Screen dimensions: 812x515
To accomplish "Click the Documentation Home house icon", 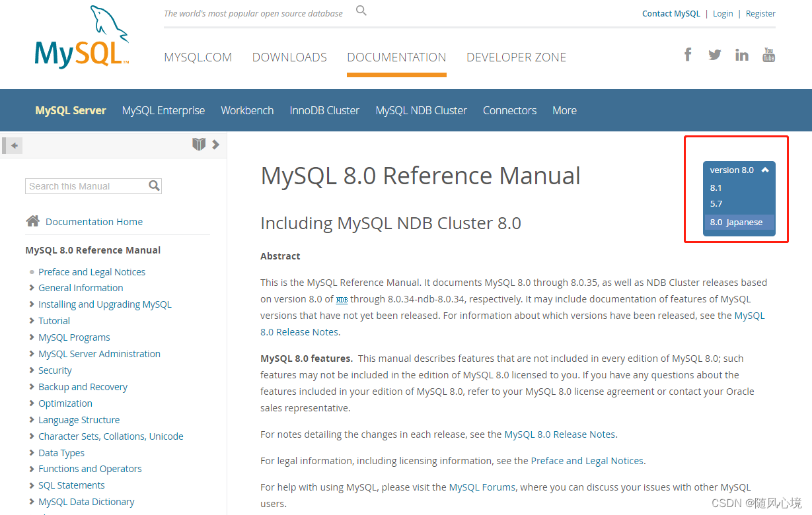I will (x=32, y=221).
